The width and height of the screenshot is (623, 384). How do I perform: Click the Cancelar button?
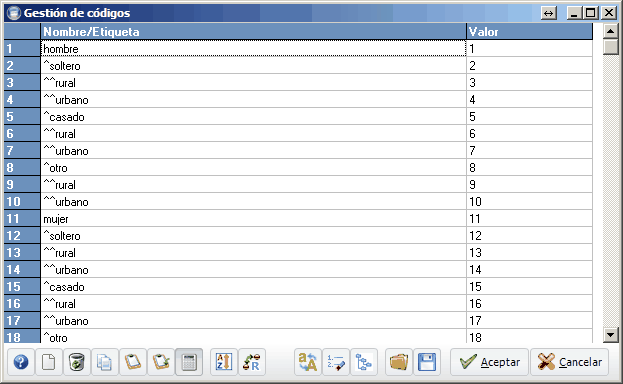coord(569,362)
